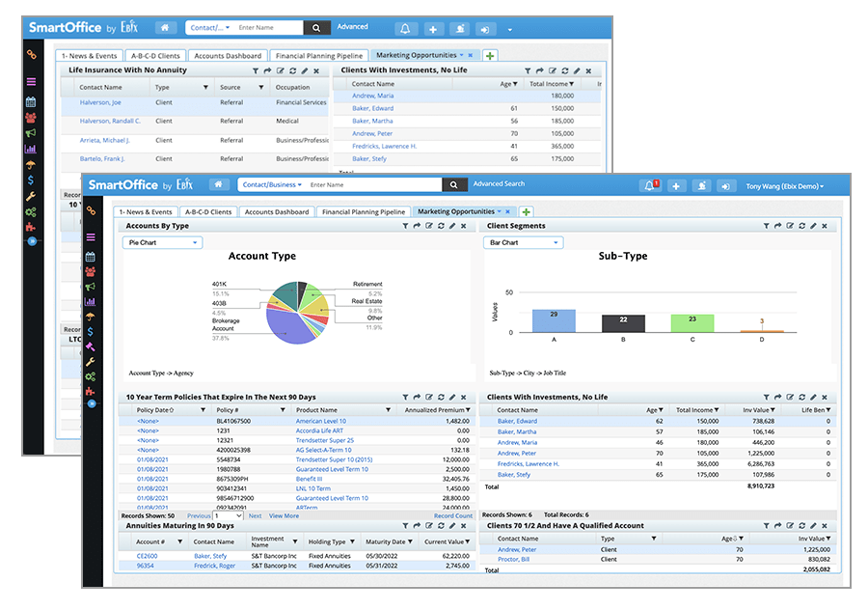
Task: Switch to Accounts Dashboard tab in front window
Action: pyautogui.click(x=277, y=211)
